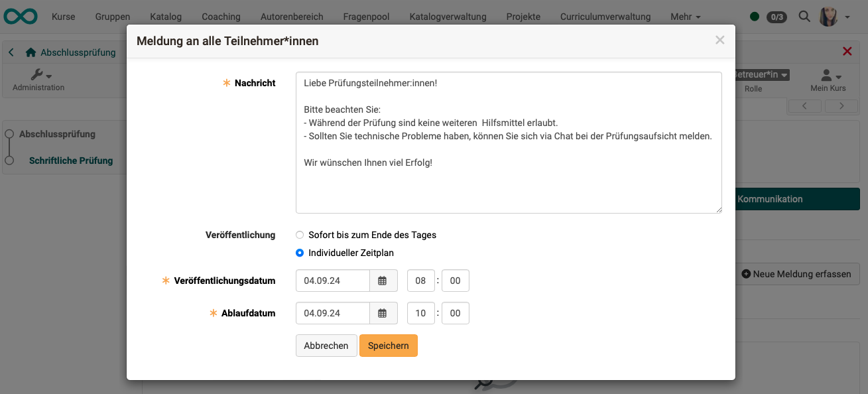Close the course with red X
The image size is (868, 394).
point(847,52)
